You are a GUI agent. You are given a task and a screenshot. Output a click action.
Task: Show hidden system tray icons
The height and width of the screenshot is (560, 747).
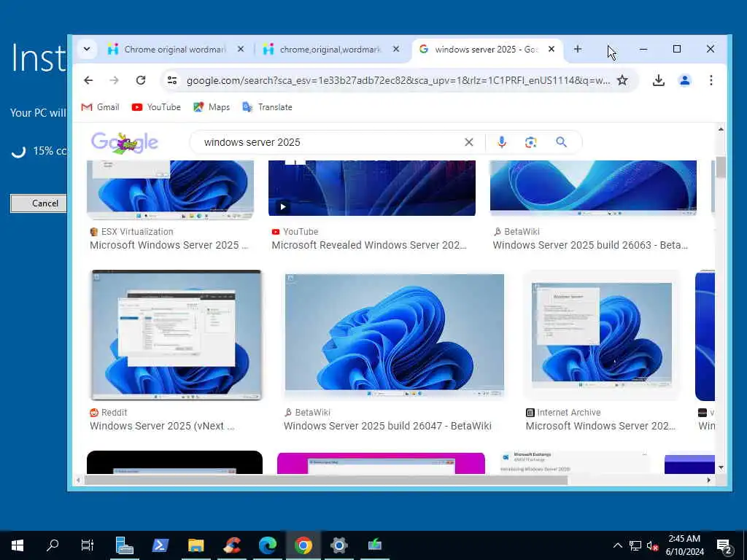click(617, 545)
